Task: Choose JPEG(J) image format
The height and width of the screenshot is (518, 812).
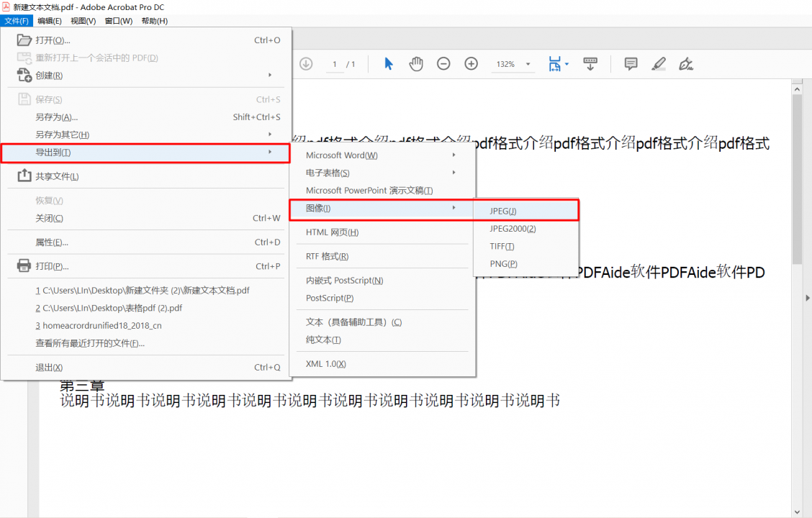Action: click(526, 211)
